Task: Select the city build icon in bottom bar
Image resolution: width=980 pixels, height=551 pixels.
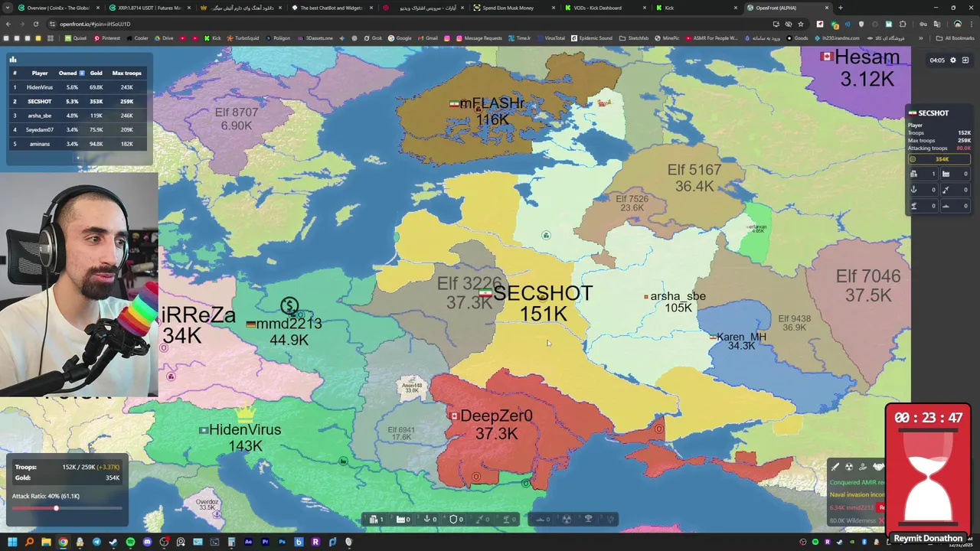Action: click(x=374, y=519)
